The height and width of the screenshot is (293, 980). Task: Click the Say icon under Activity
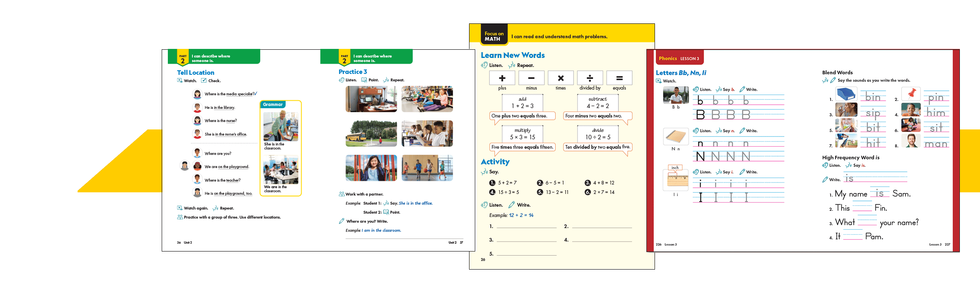pyautogui.click(x=485, y=172)
